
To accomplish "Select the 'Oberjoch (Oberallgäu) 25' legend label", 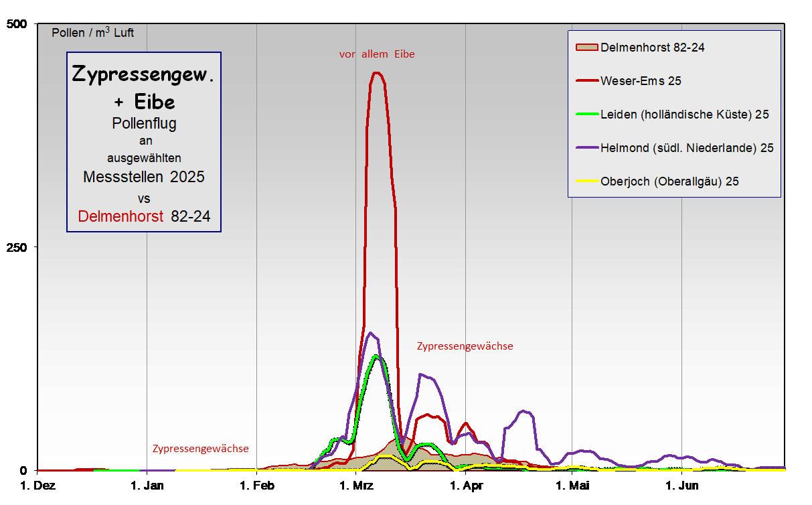I will (669, 181).
